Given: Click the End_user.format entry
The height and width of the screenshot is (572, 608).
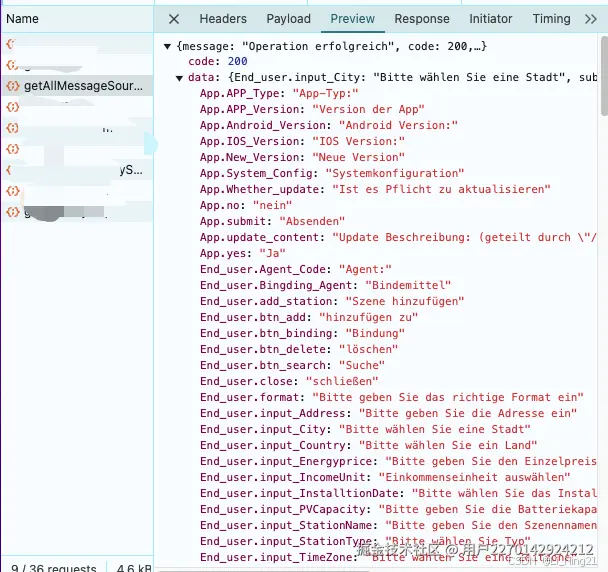Looking at the screenshot, I should click(392, 397).
